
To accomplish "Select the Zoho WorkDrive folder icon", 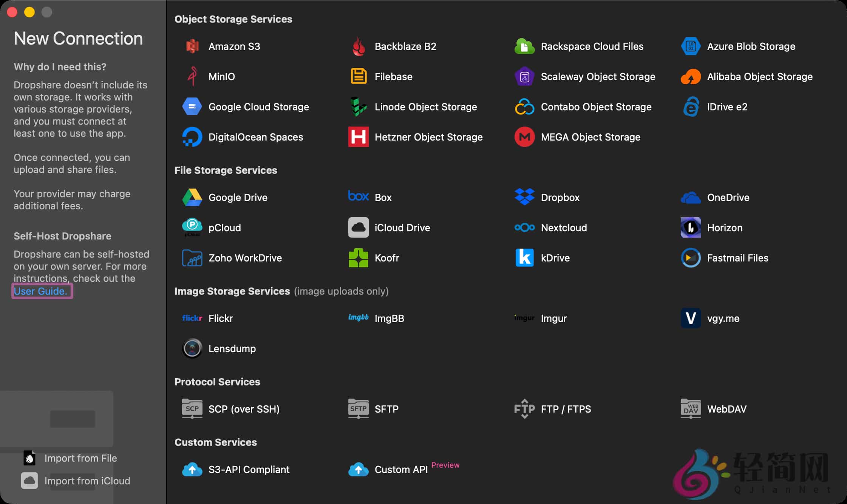I will coord(192,258).
